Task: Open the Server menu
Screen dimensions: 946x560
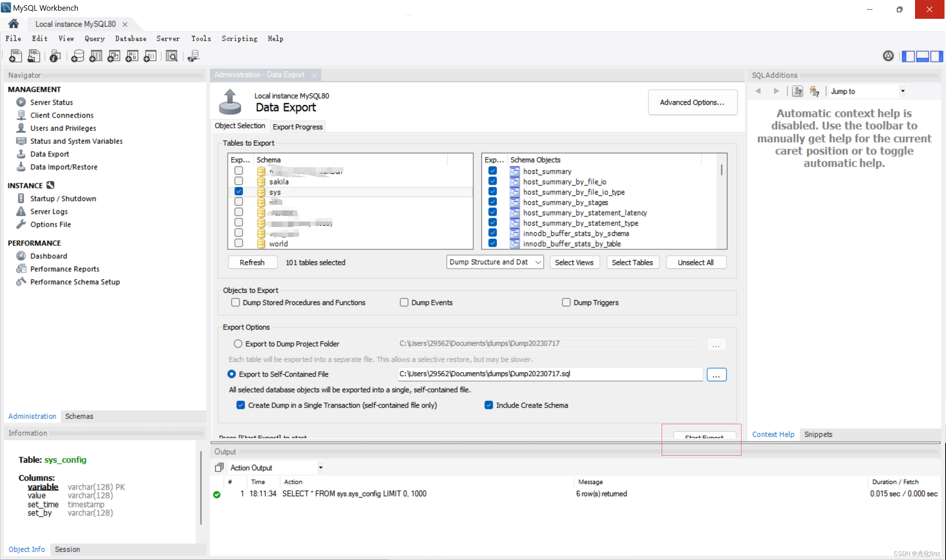Action: click(x=168, y=38)
